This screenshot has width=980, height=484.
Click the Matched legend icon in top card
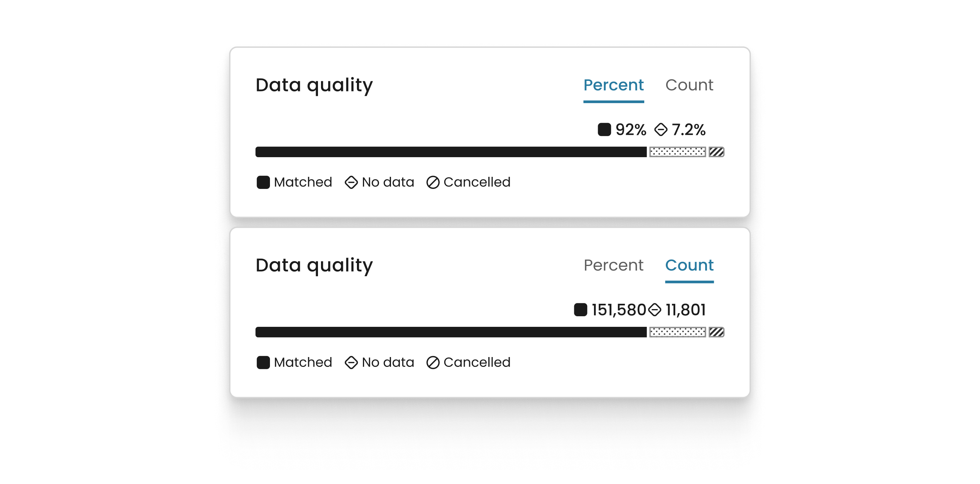(263, 182)
